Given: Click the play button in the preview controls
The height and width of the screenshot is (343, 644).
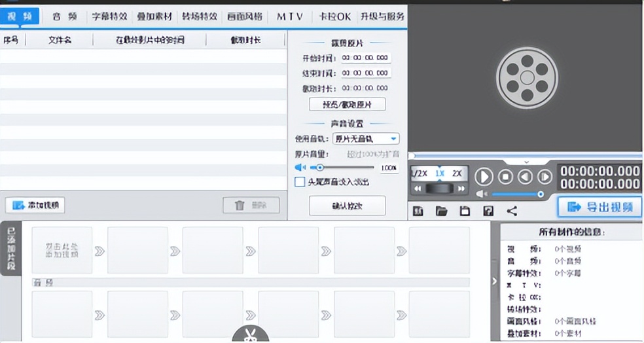Looking at the screenshot, I should pos(484,177).
